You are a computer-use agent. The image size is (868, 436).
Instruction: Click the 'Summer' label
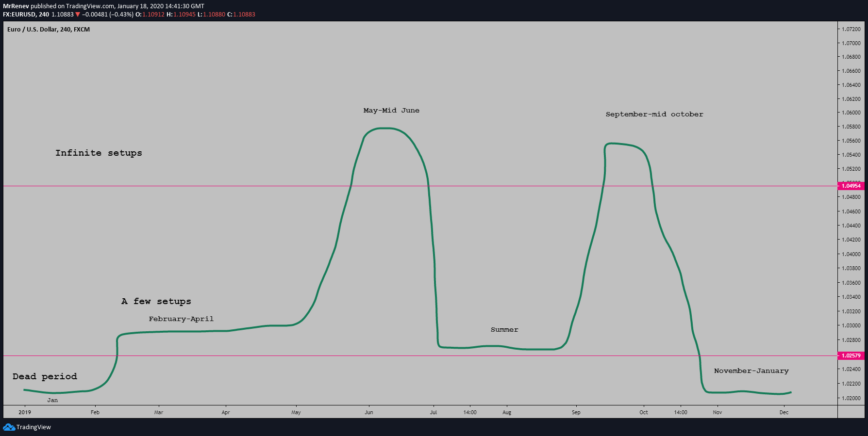(x=504, y=329)
